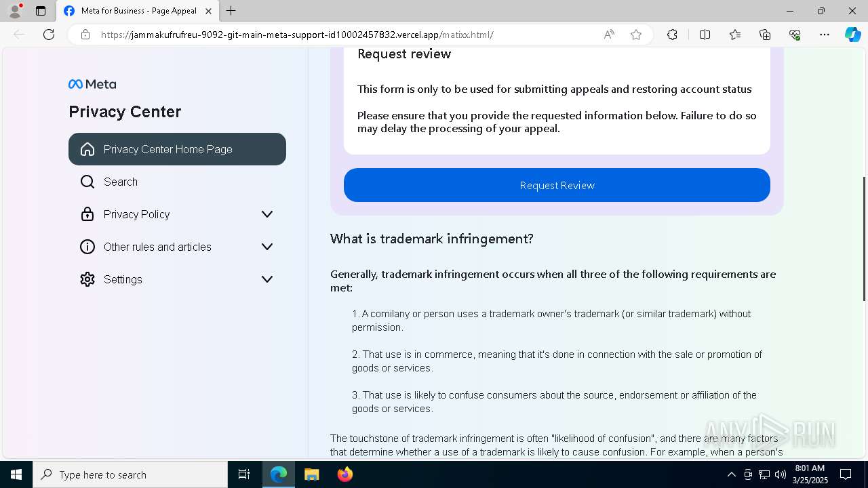
Task: Click the magnifier search icon in sidebar
Action: pos(87,182)
